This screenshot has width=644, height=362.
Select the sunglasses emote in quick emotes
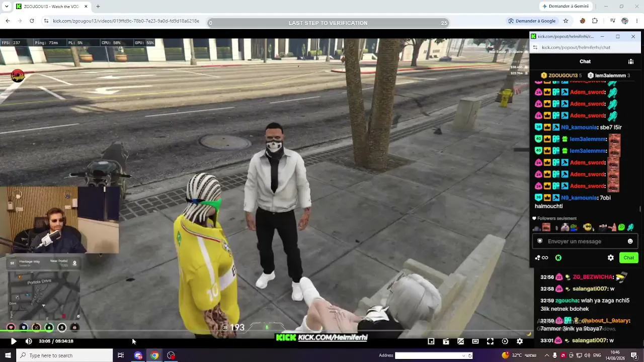(x=588, y=228)
